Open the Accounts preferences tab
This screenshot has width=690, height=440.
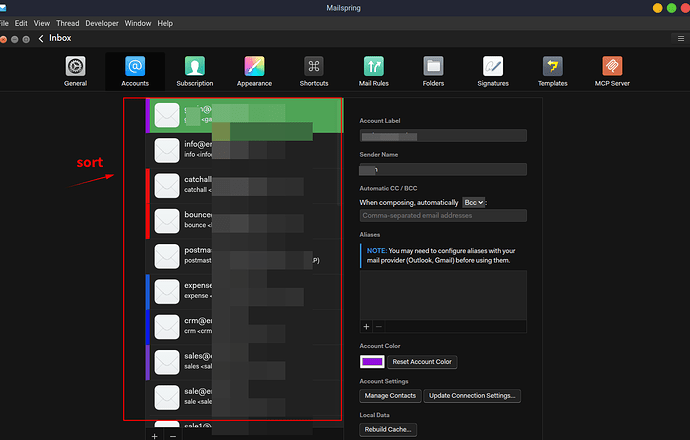point(135,71)
